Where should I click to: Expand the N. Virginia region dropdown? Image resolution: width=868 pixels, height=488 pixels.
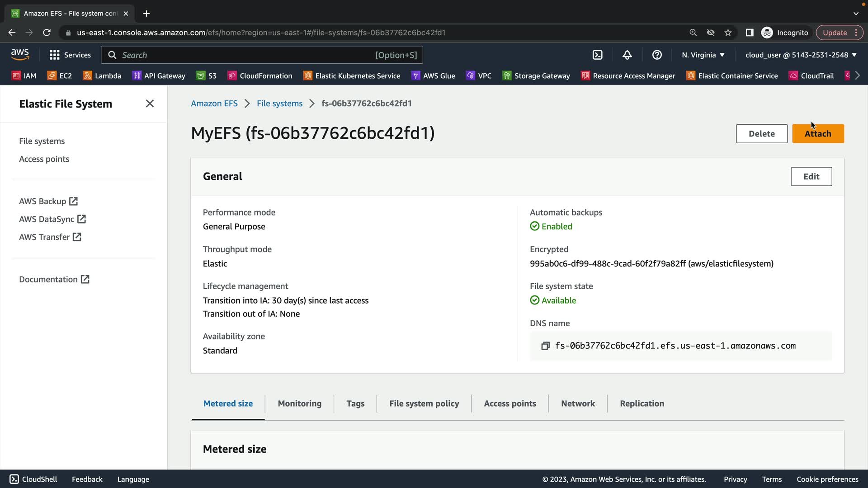[x=703, y=55]
